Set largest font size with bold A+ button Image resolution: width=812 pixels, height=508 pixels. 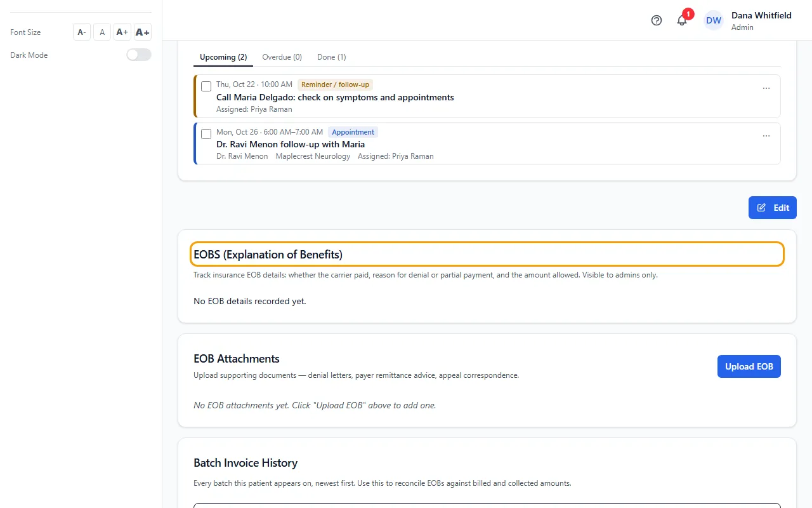click(x=143, y=32)
